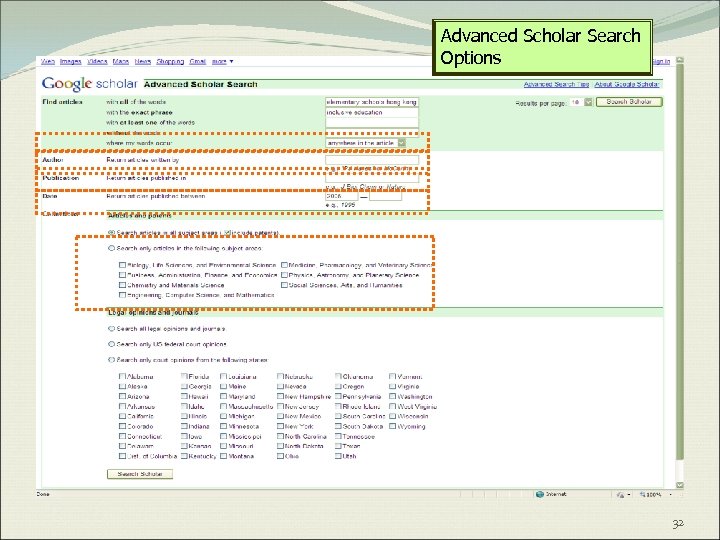
Task: Click the Internet zone globe icon
Action: (x=540, y=495)
